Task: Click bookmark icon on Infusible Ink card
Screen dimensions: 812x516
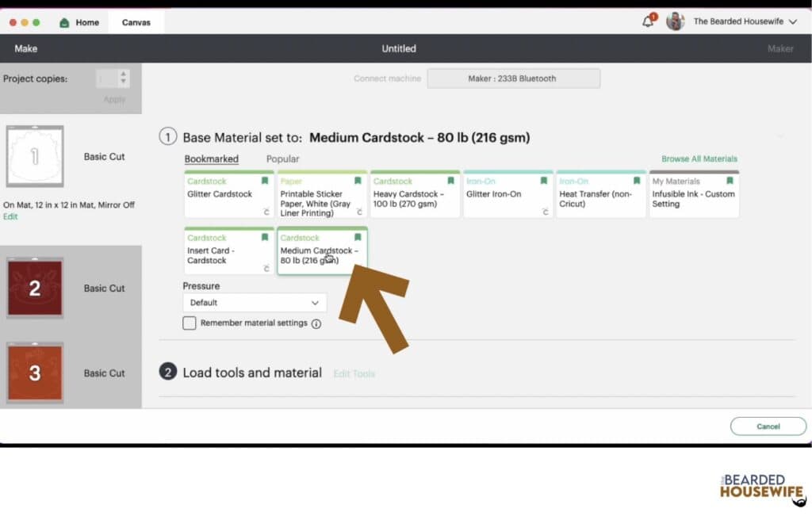Action: click(730, 182)
